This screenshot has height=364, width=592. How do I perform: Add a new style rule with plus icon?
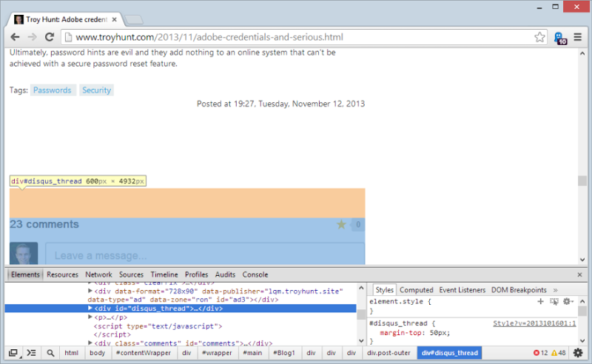click(541, 301)
